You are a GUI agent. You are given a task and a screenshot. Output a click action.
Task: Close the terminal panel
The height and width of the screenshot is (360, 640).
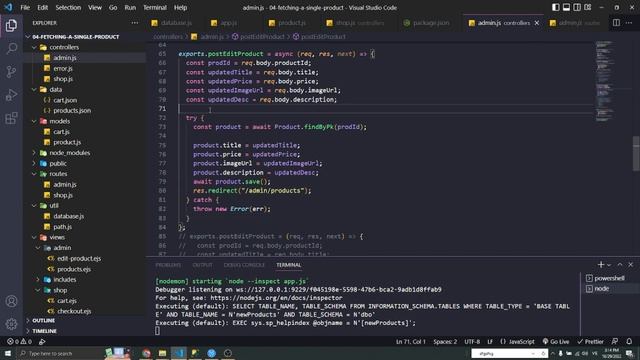pos(631,265)
